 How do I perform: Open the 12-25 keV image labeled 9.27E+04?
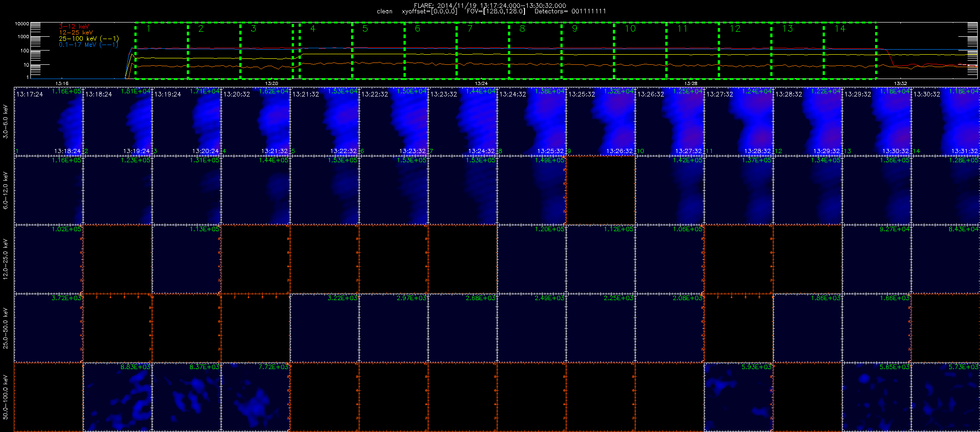pos(877,259)
